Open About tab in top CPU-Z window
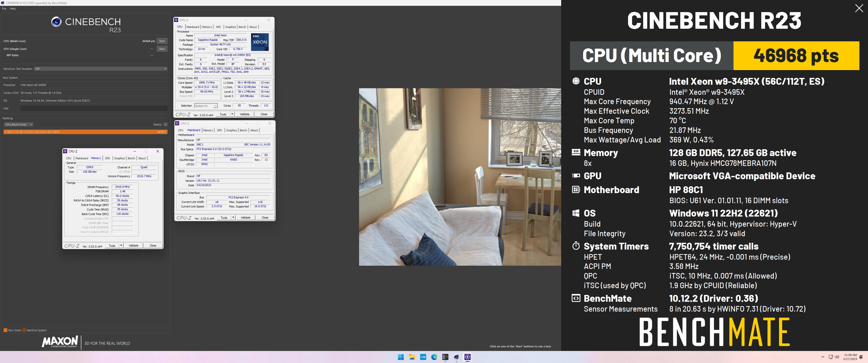This screenshot has height=363, width=868. point(253,27)
